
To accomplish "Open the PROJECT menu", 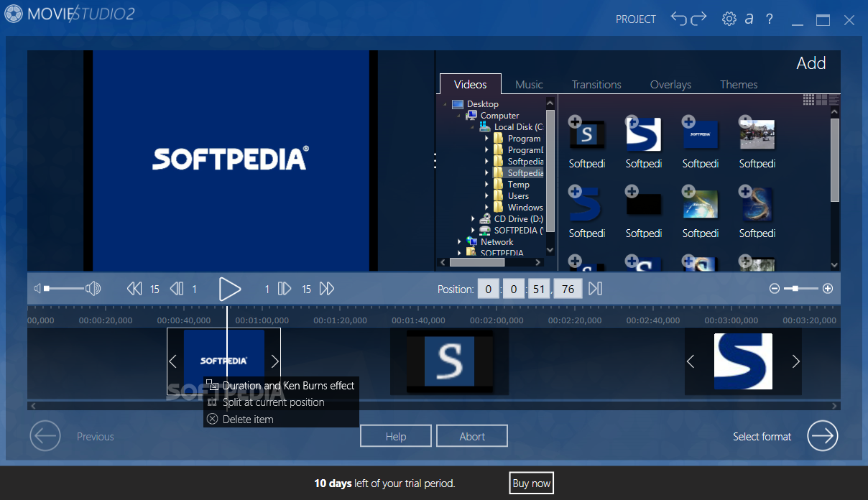I will click(x=636, y=19).
